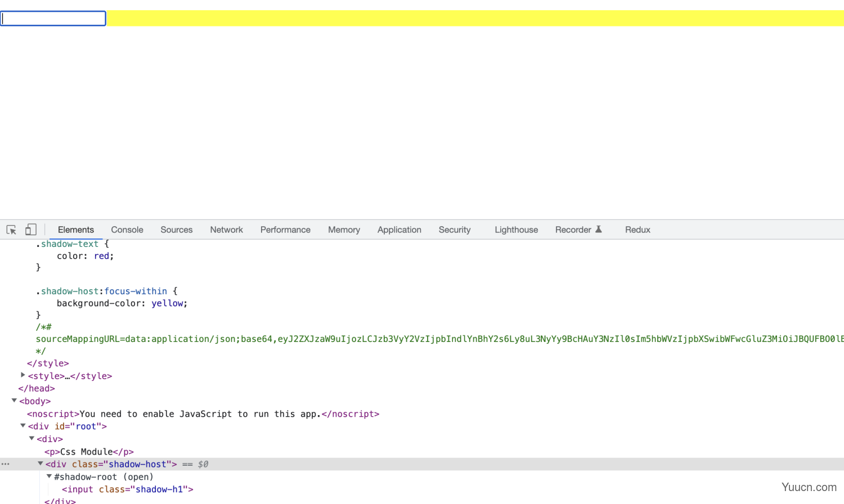Image resolution: width=844 pixels, height=504 pixels.
Task: Open the Lighthouse tab
Action: pos(517,229)
